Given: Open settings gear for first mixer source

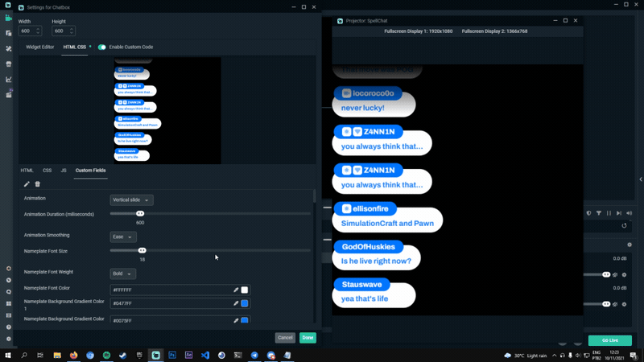Looking at the screenshot, I should tap(625, 274).
